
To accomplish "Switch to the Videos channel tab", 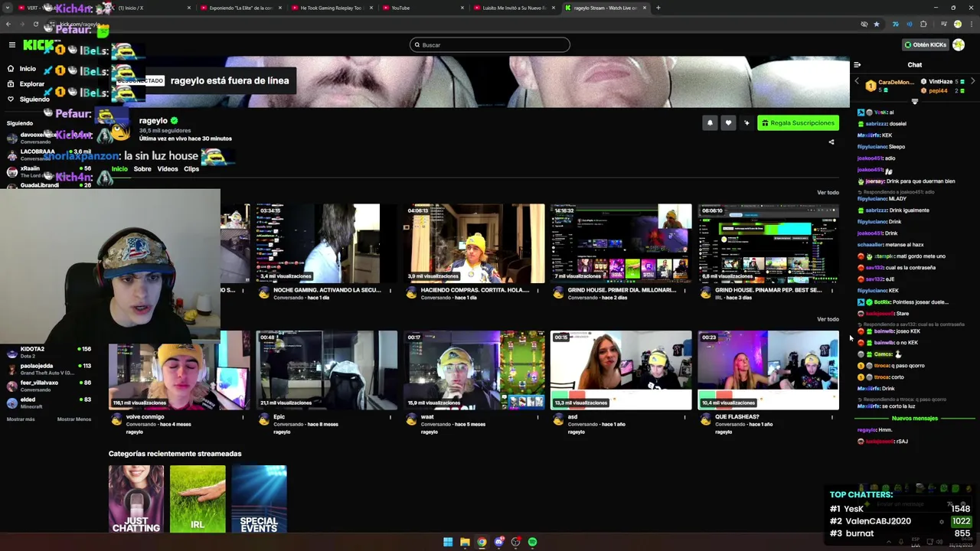I will click(168, 169).
